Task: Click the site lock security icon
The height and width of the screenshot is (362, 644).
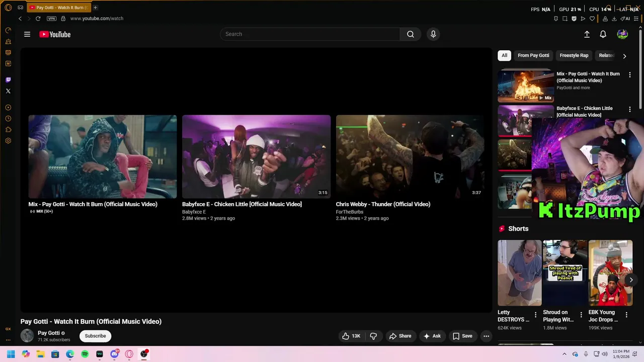Action: 63,19
